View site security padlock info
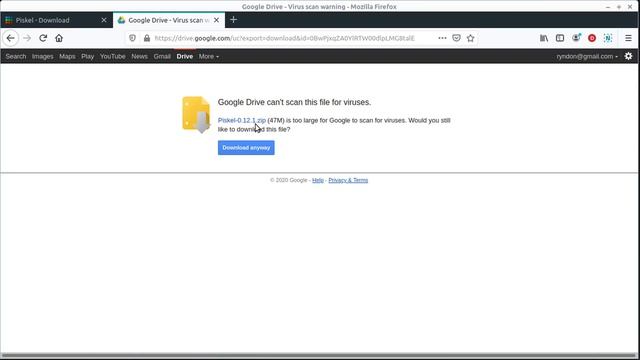The image size is (640, 360). pyautogui.click(x=147, y=38)
